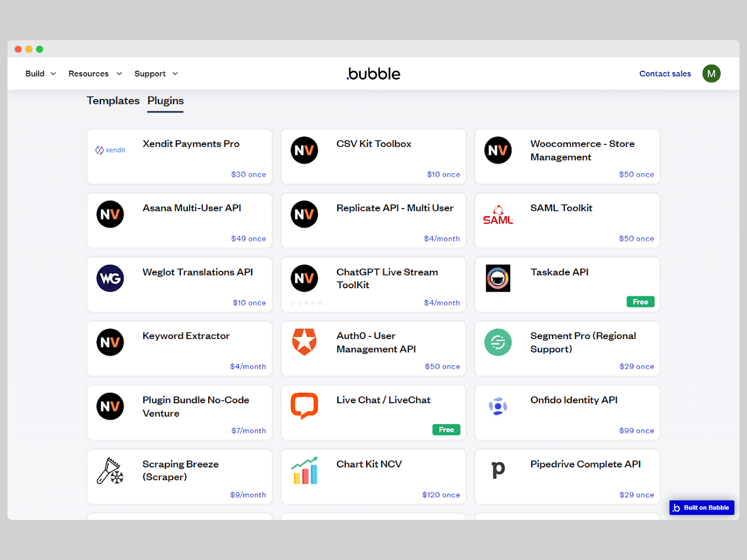Click the orange LiveChat speech bubble icon
The image size is (747, 560).
(304, 406)
